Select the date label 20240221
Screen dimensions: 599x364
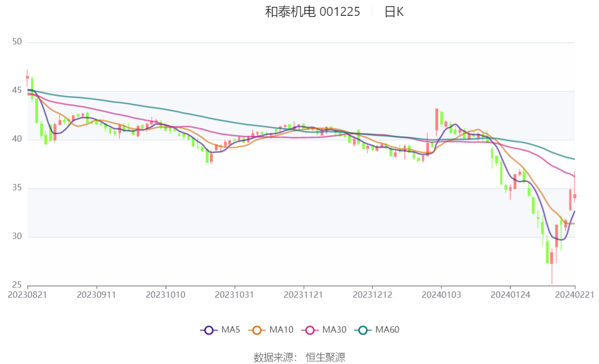click(x=575, y=295)
